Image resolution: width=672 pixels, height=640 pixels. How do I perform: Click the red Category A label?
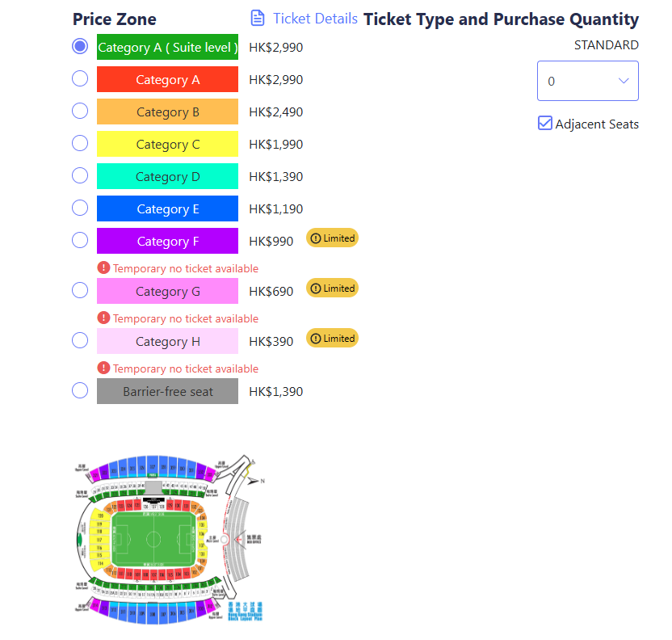(167, 79)
